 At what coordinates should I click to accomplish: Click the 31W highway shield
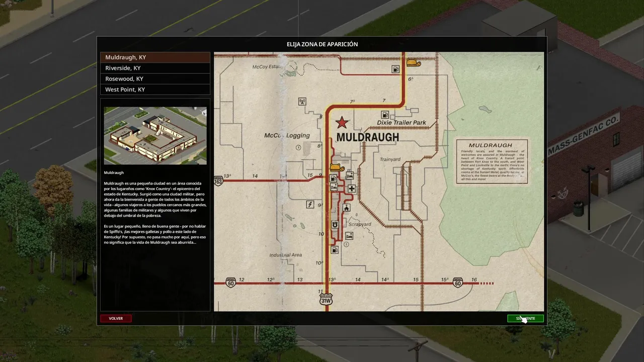[326, 299]
